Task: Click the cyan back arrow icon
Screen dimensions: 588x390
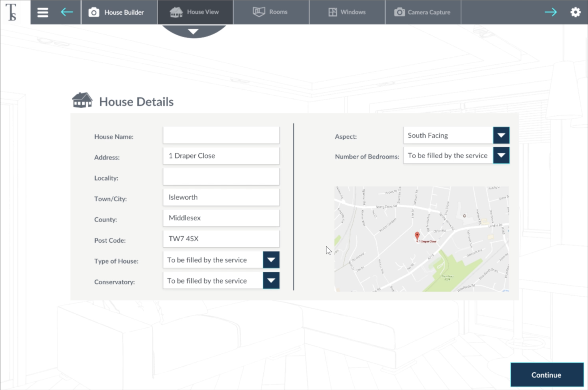Action: click(x=67, y=12)
